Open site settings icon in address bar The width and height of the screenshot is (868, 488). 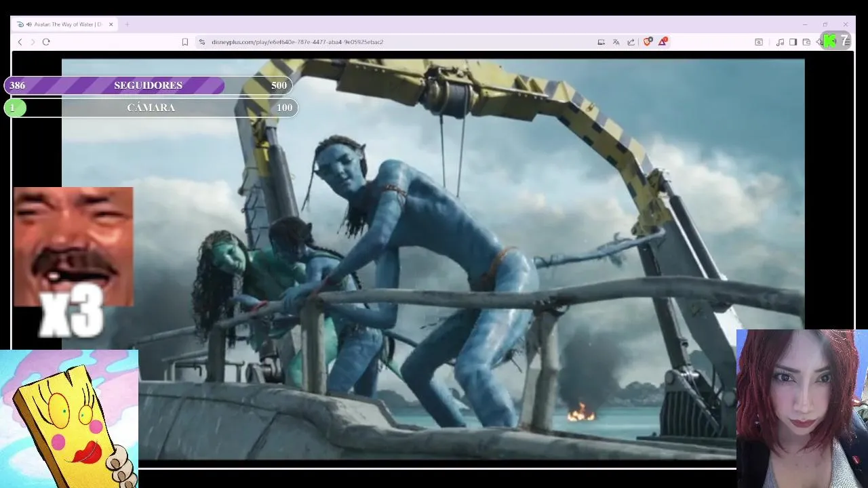(x=201, y=42)
